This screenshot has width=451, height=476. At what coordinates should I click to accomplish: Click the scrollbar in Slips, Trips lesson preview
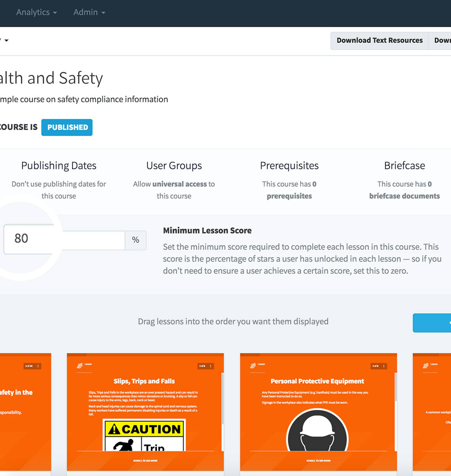[x=223, y=399]
